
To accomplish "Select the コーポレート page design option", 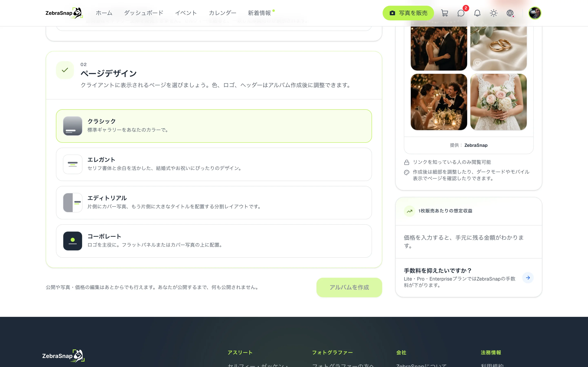I will (214, 241).
